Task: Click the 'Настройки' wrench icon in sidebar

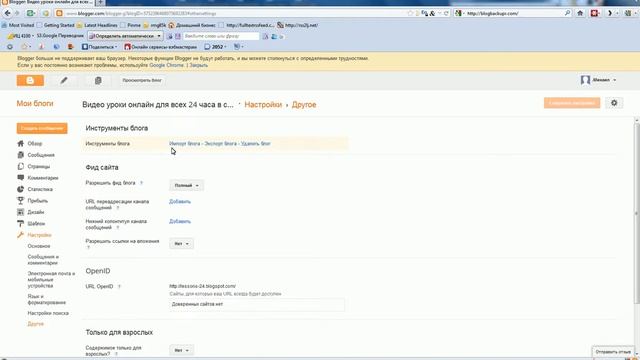Action: click(x=20, y=235)
